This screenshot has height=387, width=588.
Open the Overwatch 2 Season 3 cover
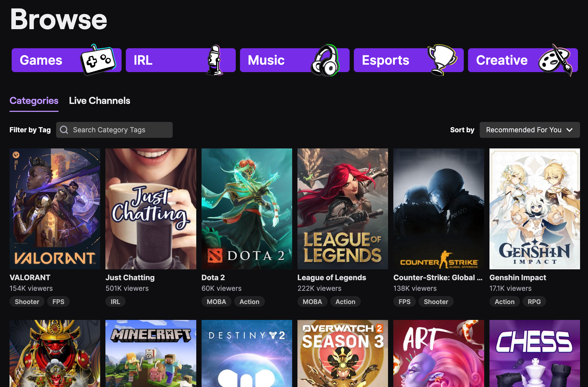pyautogui.click(x=343, y=353)
